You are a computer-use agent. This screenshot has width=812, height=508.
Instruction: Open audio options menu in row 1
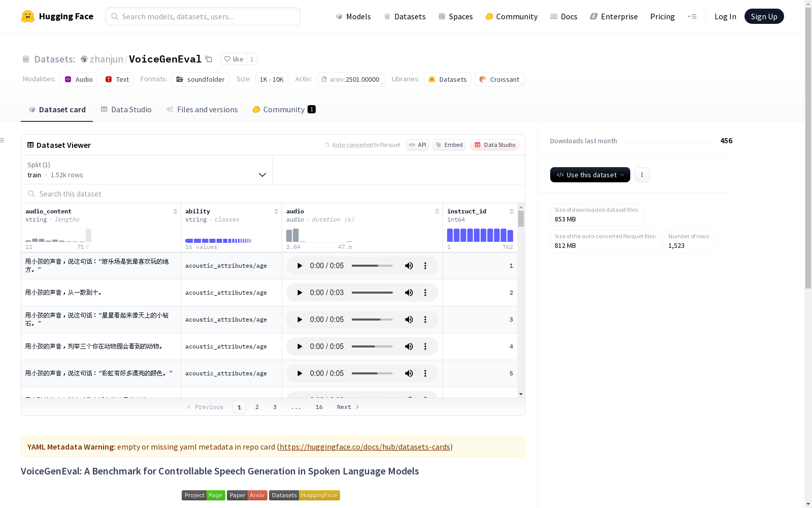click(x=425, y=266)
